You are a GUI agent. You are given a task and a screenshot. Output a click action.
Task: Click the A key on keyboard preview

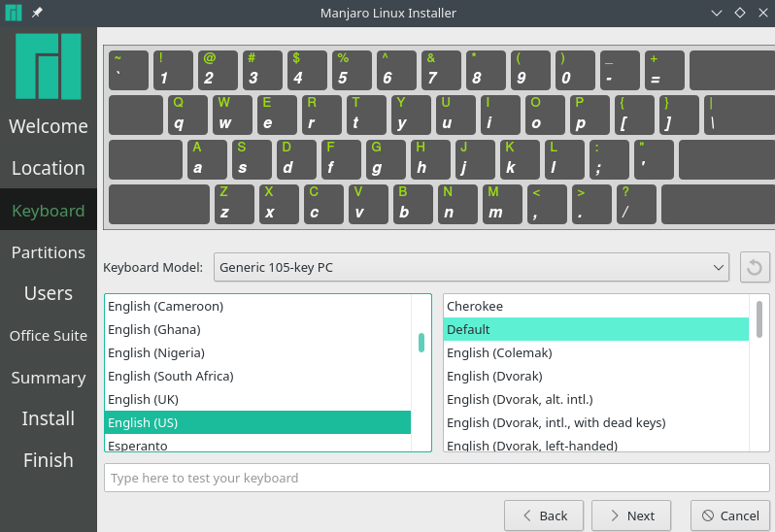[207, 159]
